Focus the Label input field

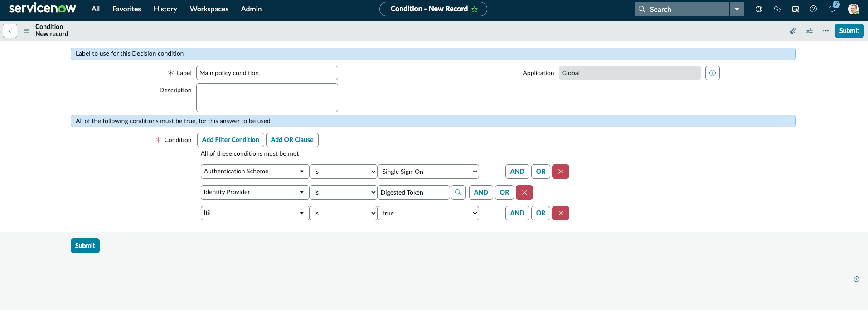267,73
